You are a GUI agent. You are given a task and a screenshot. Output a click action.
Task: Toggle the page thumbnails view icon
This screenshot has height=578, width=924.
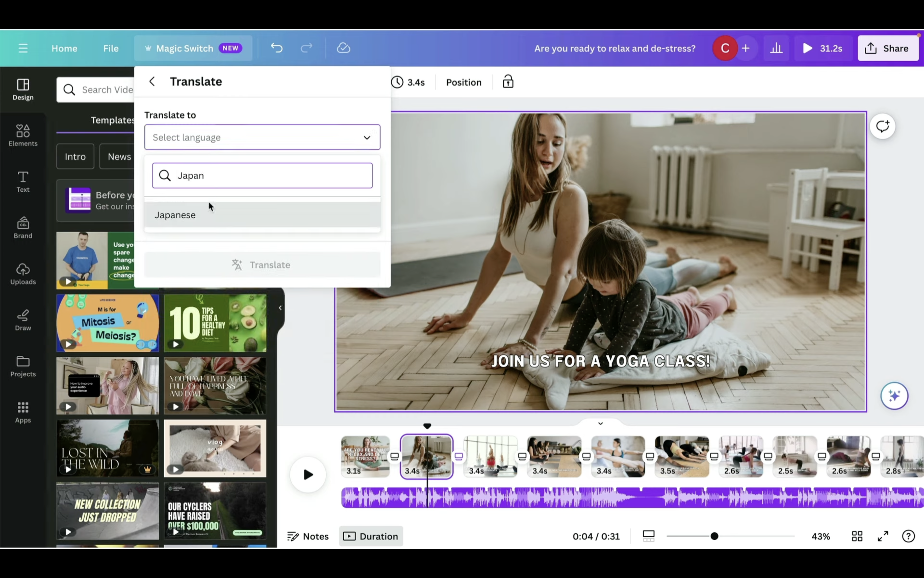tap(649, 536)
